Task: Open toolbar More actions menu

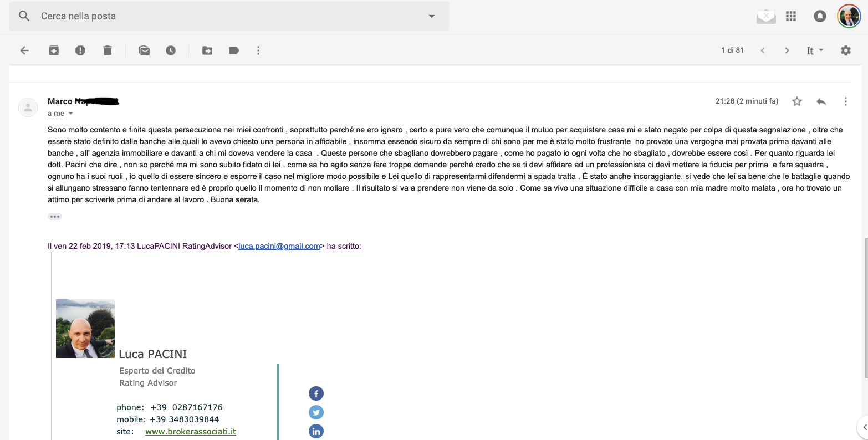Action: tap(258, 50)
